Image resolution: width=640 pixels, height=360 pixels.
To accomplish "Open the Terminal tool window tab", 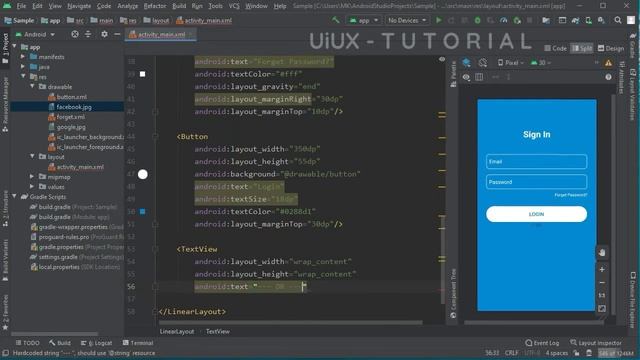I will tap(138, 343).
